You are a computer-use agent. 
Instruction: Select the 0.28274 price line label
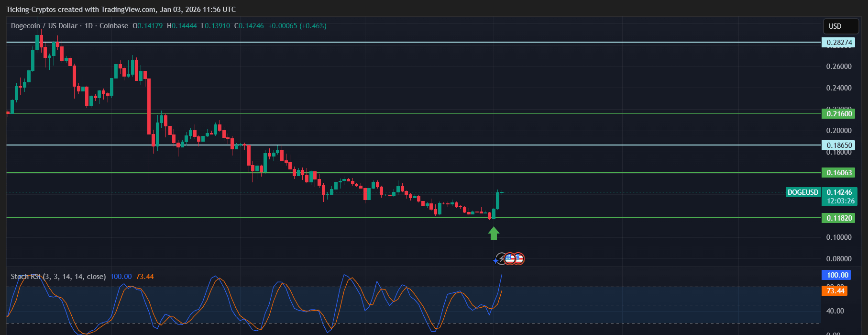click(x=838, y=43)
